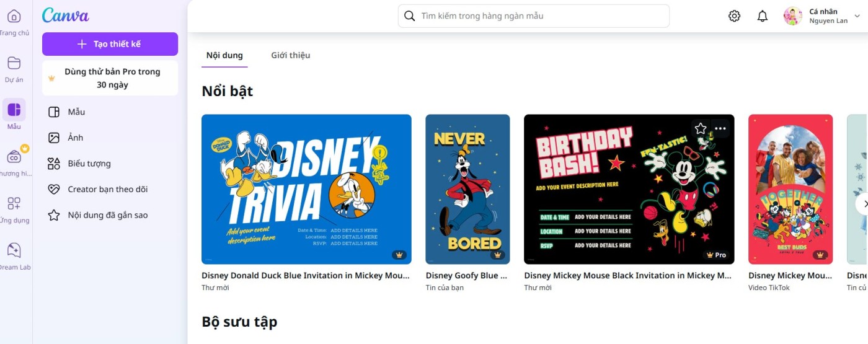Click Dùng thử bản Pro trial button
Screen dimensions: 868x344
point(110,78)
